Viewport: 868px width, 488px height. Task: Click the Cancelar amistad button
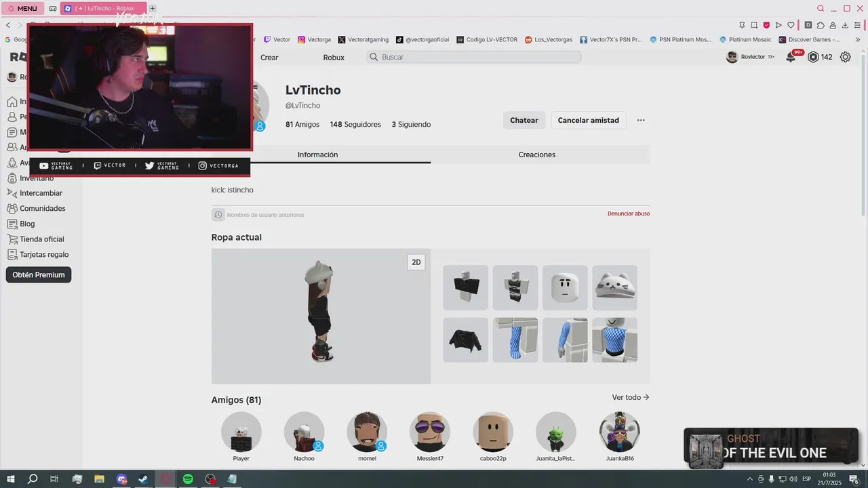[589, 120]
